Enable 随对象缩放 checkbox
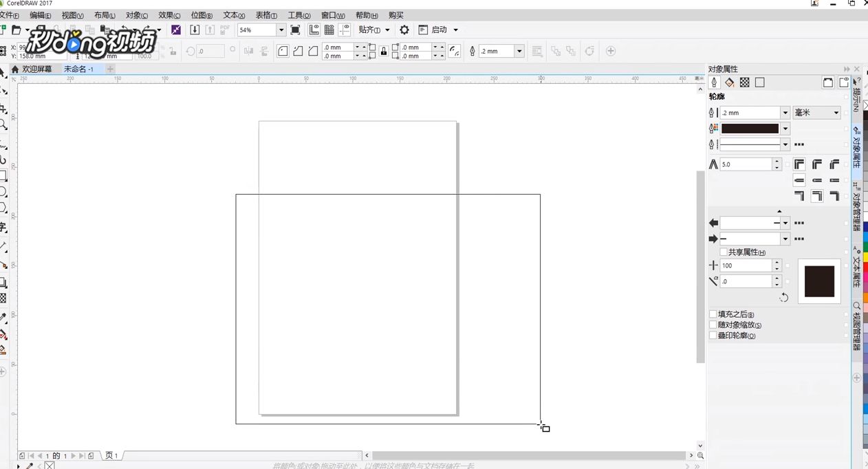The height and width of the screenshot is (469, 868). point(713,325)
